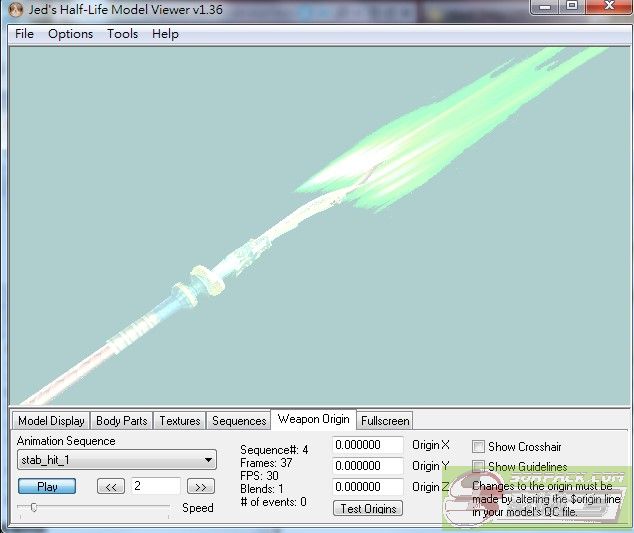Click the Half-Life Model Viewer title bar icon

(15, 10)
